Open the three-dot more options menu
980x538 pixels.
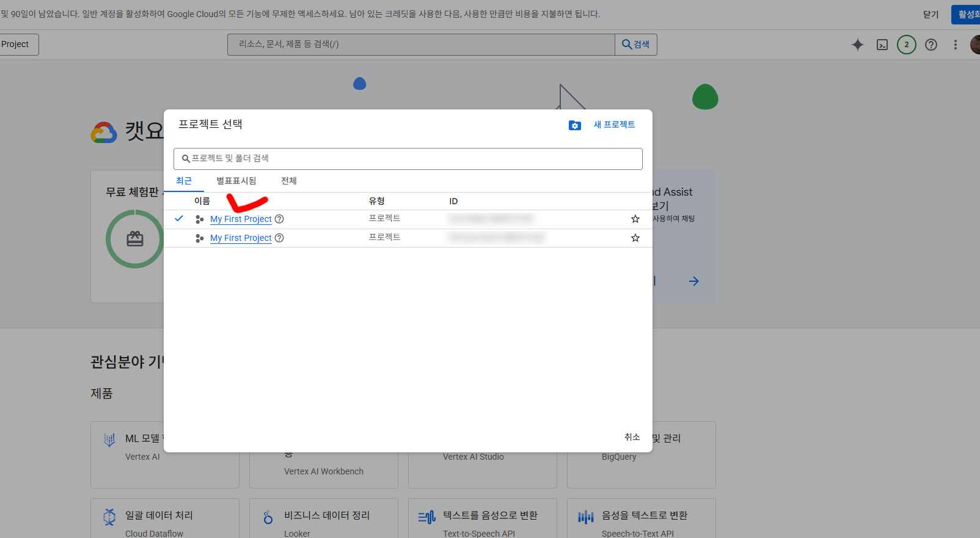click(956, 45)
